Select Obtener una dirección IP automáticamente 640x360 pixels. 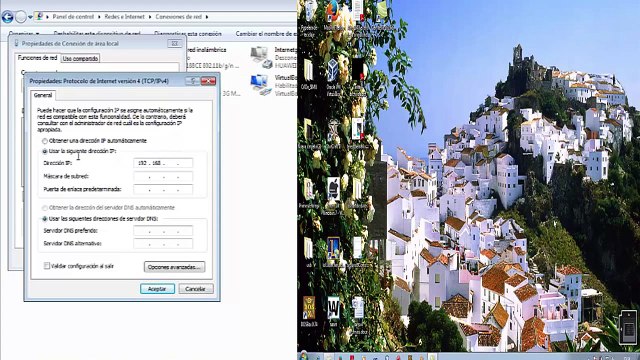point(45,141)
